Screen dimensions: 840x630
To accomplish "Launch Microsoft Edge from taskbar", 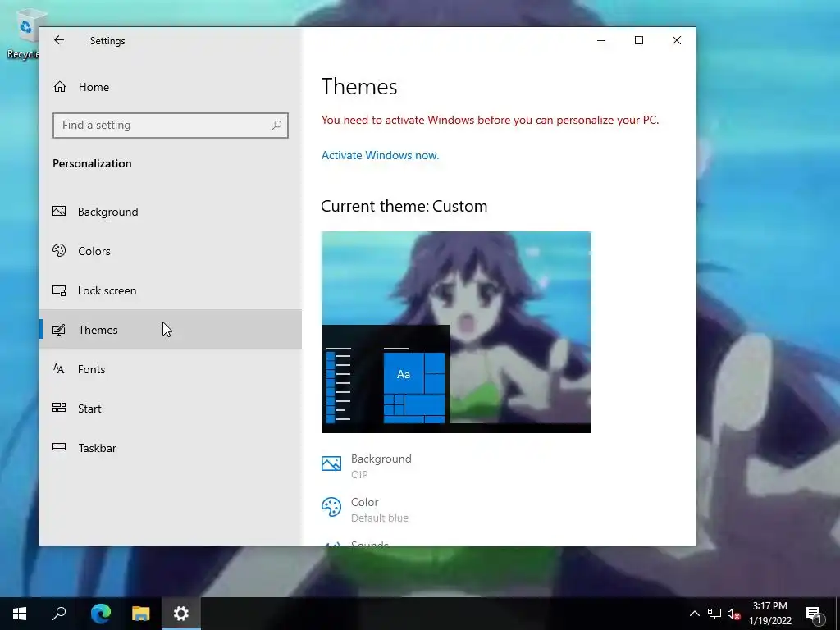I will tap(100, 614).
